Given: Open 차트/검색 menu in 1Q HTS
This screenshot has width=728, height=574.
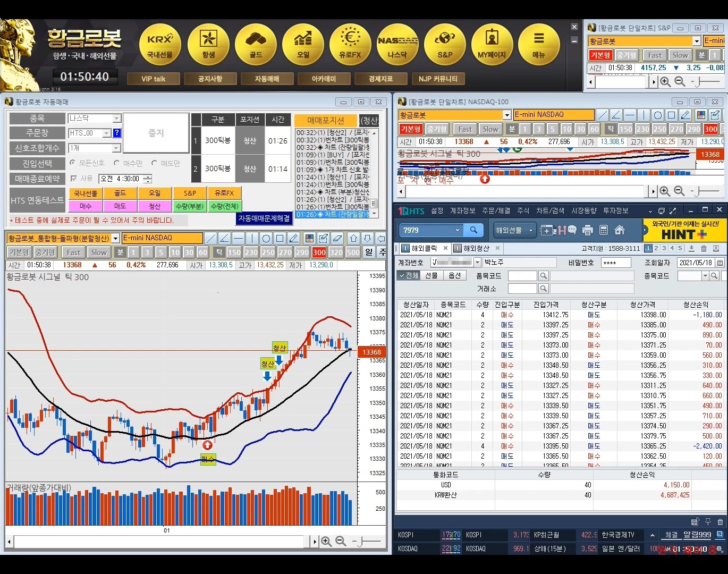Looking at the screenshot, I should [x=550, y=210].
